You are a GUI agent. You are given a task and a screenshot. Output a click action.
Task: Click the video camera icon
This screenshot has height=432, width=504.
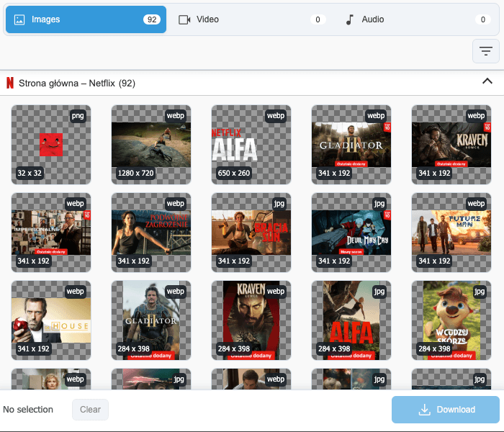pyautogui.click(x=184, y=19)
